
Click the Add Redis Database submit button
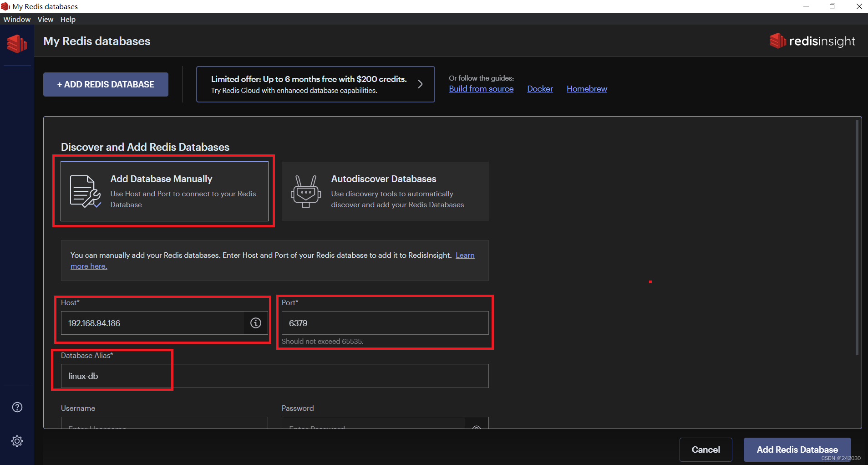tap(797, 450)
